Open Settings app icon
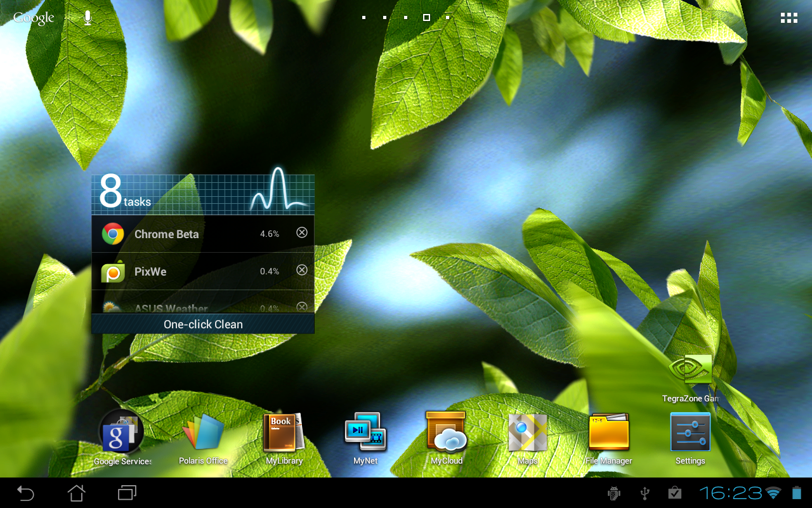Screen dimensions: 812x508 pos(690,432)
